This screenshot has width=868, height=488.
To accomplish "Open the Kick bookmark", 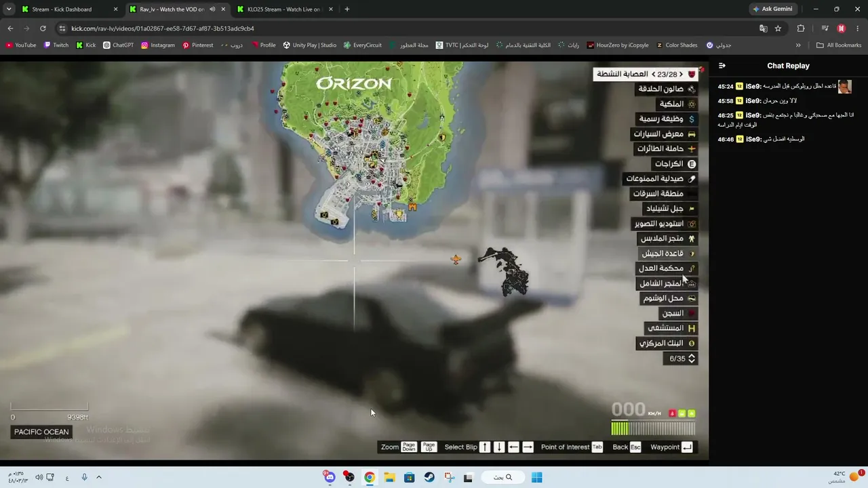I will pyautogui.click(x=86, y=45).
